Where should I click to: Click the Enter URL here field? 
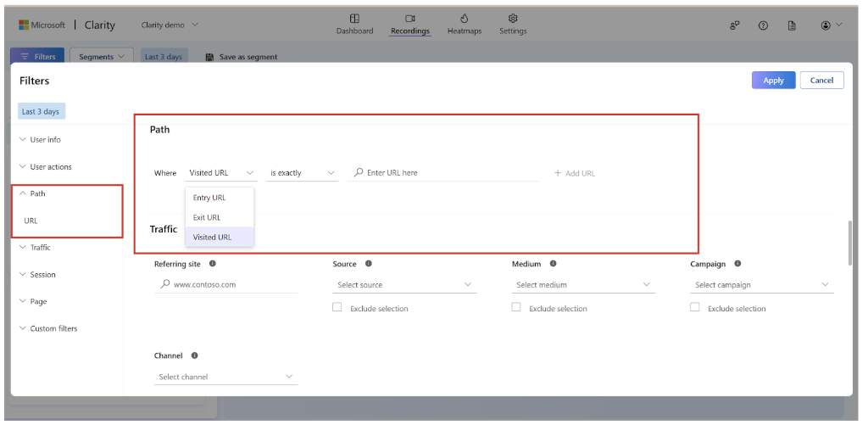pyautogui.click(x=444, y=173)
